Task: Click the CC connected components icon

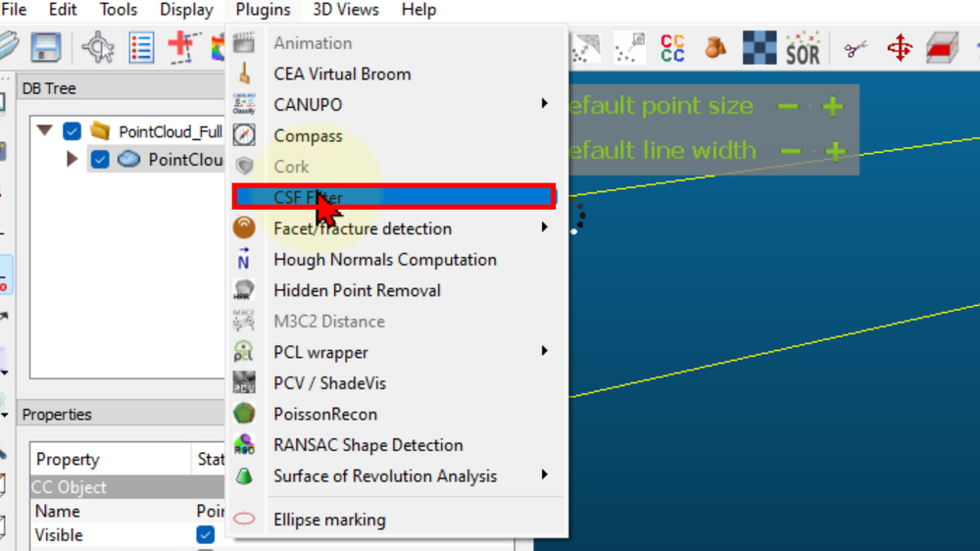Action: [672, 48]
